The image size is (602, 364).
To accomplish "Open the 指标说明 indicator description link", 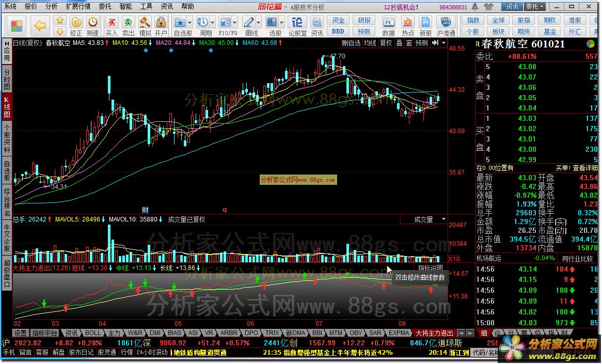I will tap(431, 267).
